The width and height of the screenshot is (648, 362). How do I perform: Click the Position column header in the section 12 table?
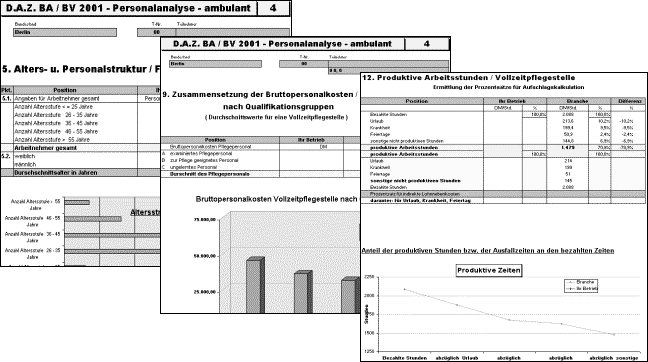point(416,101)
